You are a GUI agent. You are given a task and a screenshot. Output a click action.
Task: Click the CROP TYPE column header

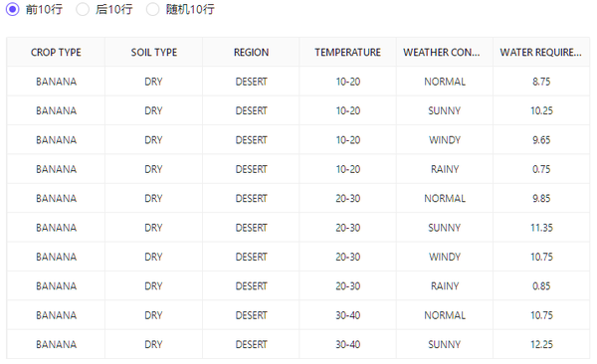point(56,52)
